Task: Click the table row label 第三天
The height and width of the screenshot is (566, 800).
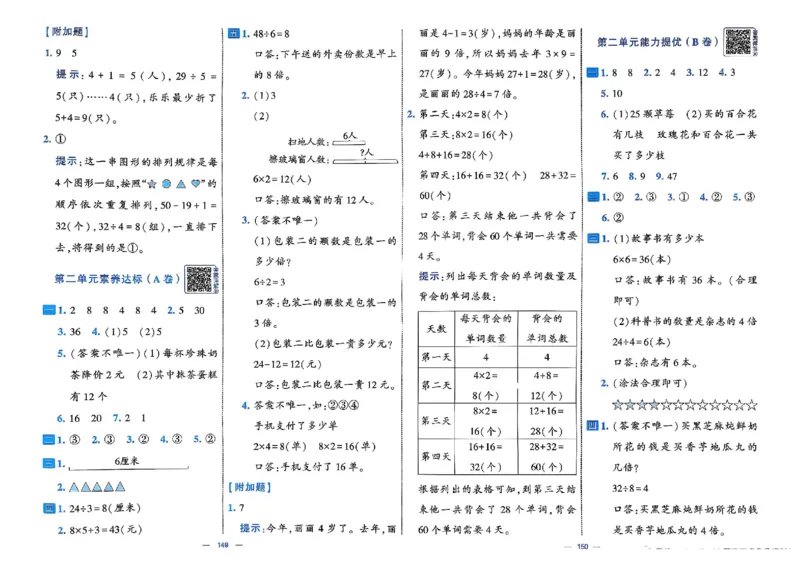Action: coord(436,421)
